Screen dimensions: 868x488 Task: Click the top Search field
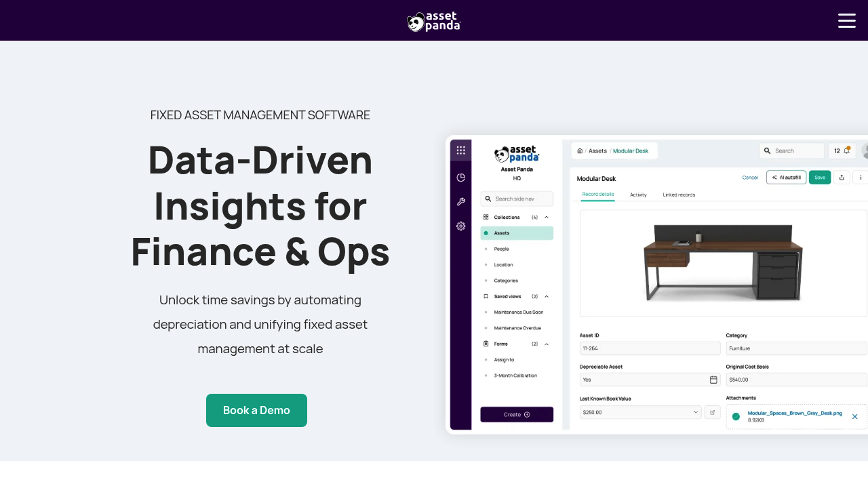click(791, 150)
